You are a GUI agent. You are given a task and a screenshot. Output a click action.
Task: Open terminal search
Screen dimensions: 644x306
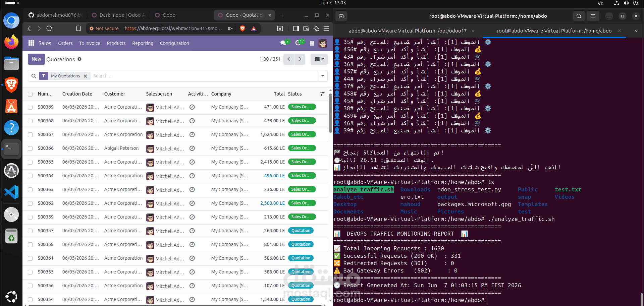click(x=579, y=16)
